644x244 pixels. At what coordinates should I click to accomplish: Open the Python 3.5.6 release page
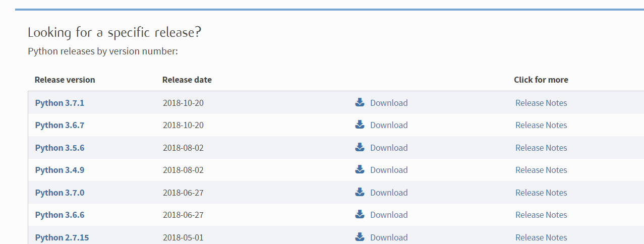pyautogui.click(x=60, y=148)
